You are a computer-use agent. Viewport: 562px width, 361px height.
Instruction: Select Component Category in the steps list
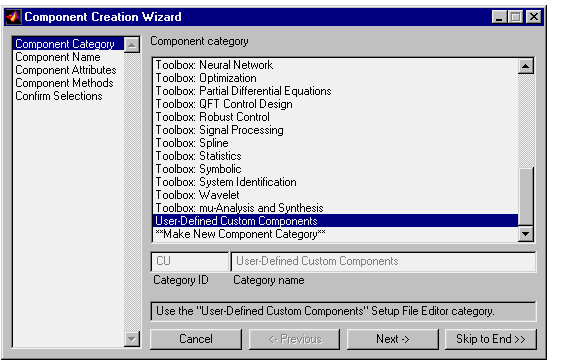(68, 44)
